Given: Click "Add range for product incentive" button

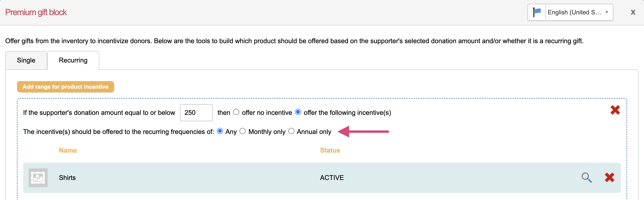Looking at the screenshot, I should click(x=66, y=87).
